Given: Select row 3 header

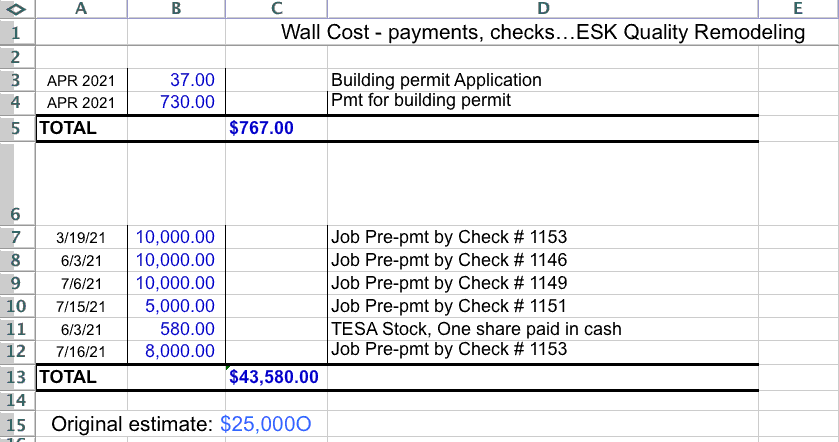Looking at the screenshot, I should (17, 80).
